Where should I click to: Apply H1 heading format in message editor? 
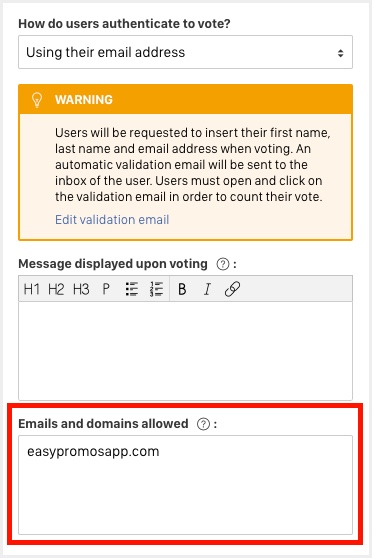[31, 289]
